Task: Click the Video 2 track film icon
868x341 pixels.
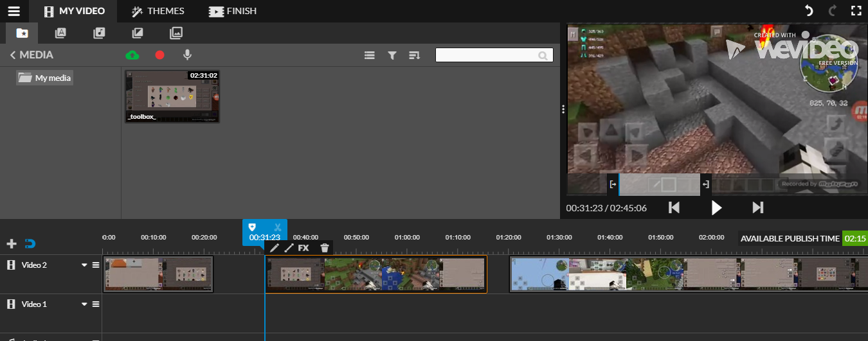Action: (10, 265)
